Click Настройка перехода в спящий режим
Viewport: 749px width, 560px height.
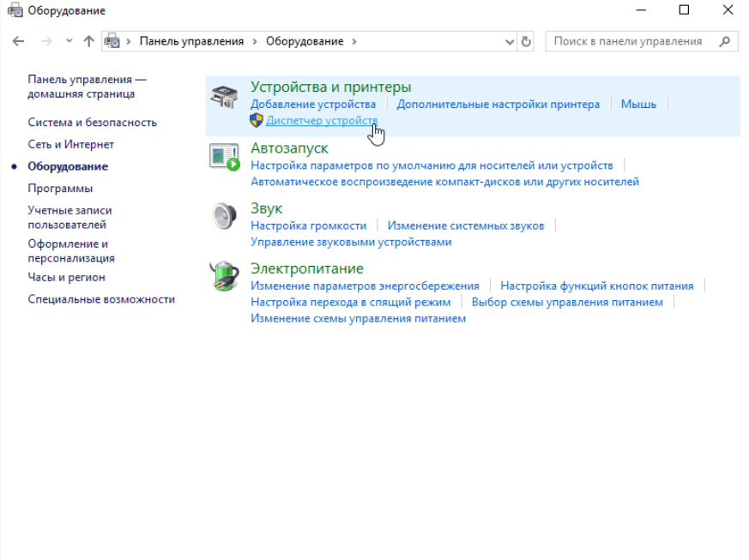click(351, 302)
